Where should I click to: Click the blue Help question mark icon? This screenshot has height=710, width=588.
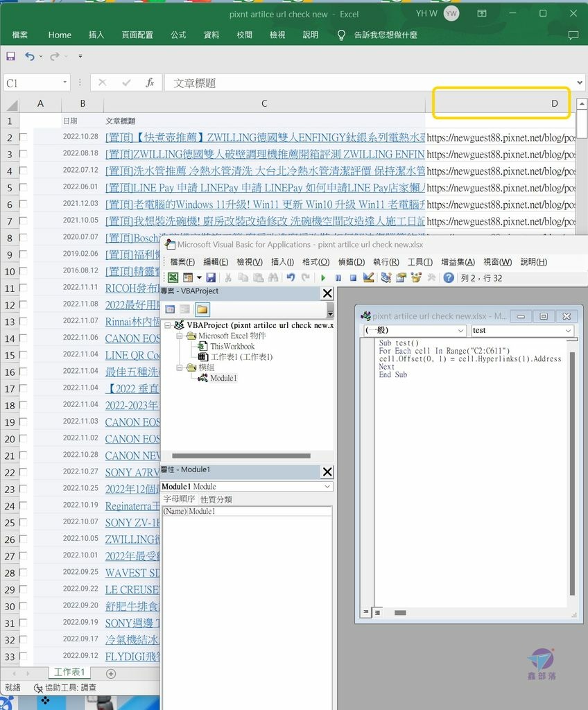pos(449,277)
